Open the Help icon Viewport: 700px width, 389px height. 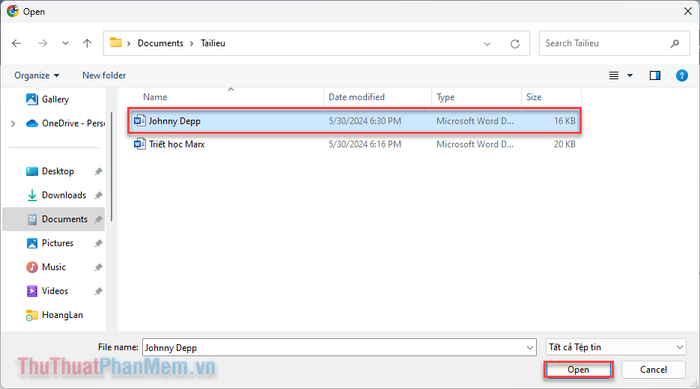click(x=682, y=75)
